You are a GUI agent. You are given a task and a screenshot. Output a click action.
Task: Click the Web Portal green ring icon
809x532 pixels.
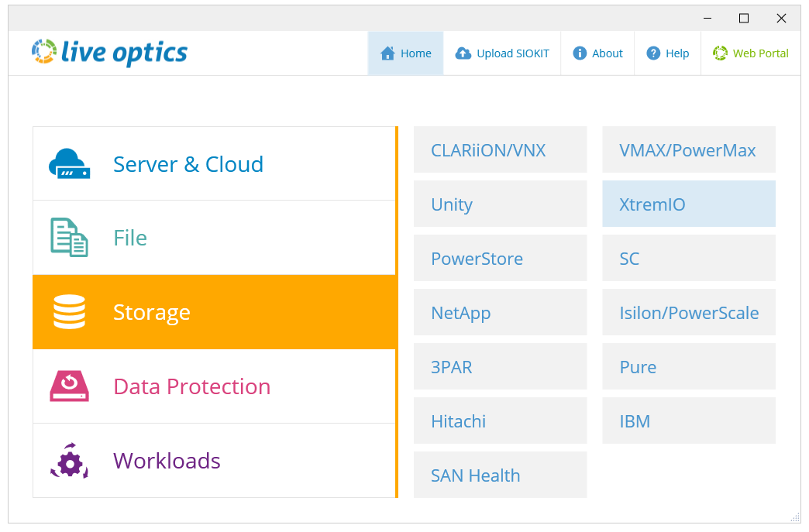point(720,53)
